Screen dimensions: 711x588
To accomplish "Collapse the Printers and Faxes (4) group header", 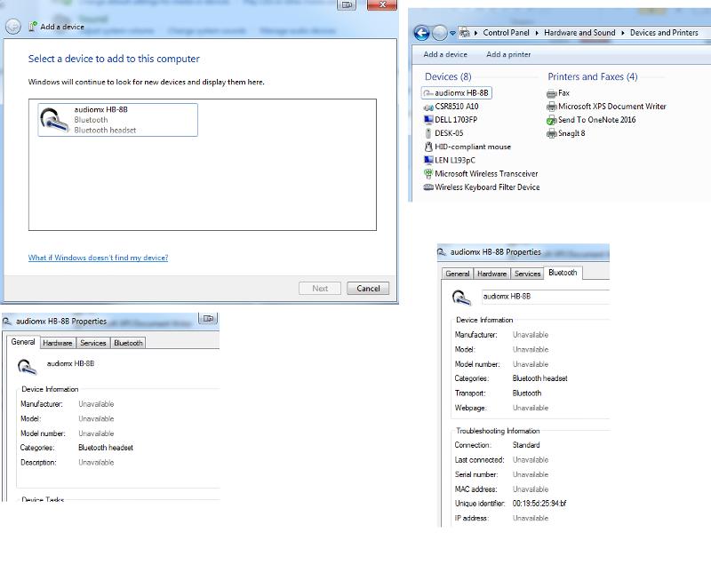I will coord(592,76).
